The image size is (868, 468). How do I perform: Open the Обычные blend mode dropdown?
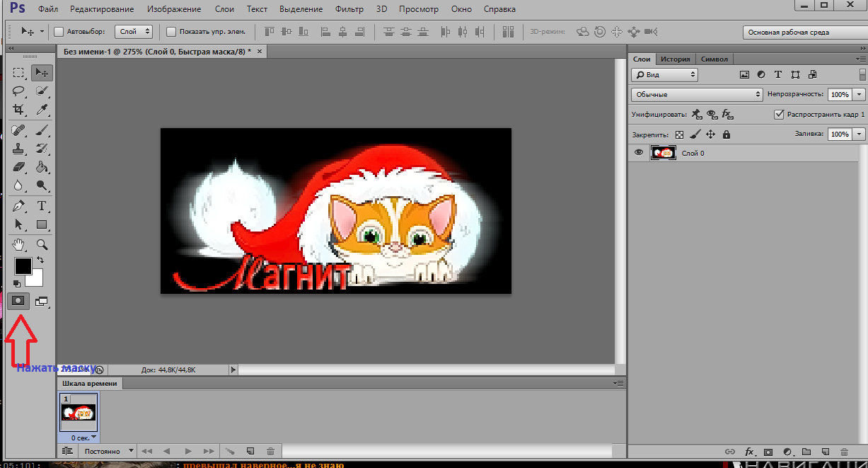tap(697, 94)
